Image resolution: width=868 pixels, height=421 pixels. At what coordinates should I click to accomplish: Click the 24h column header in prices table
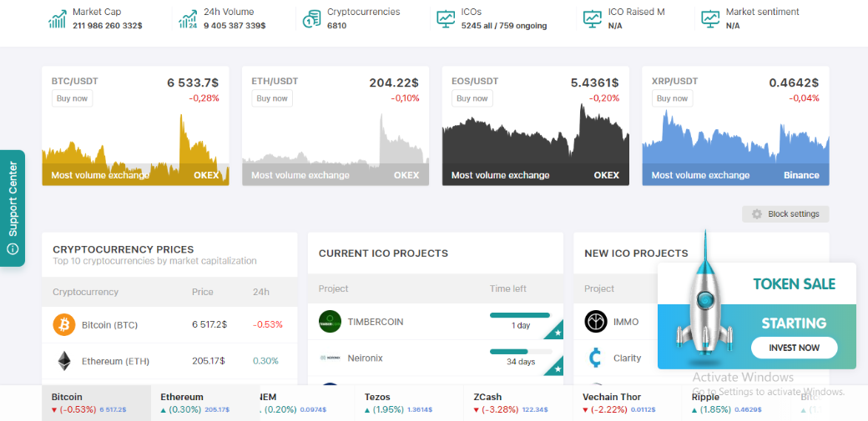[261, 292]
